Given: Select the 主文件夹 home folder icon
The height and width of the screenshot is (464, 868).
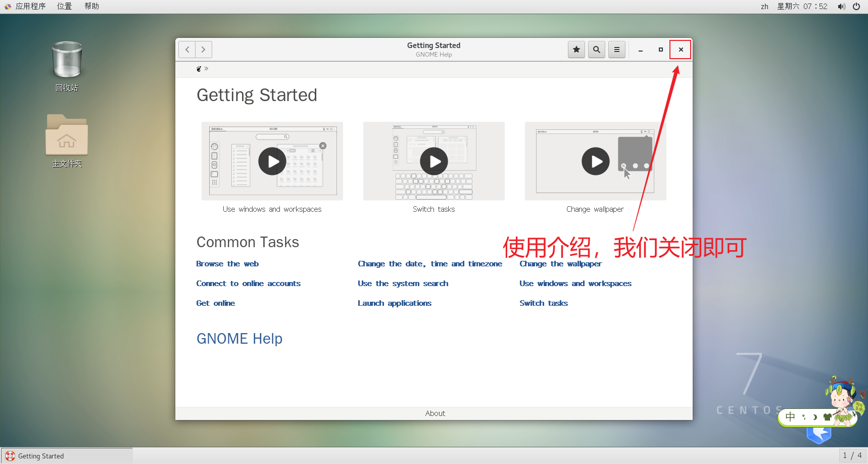Looking at the screenshot, I should pos(67,141).
